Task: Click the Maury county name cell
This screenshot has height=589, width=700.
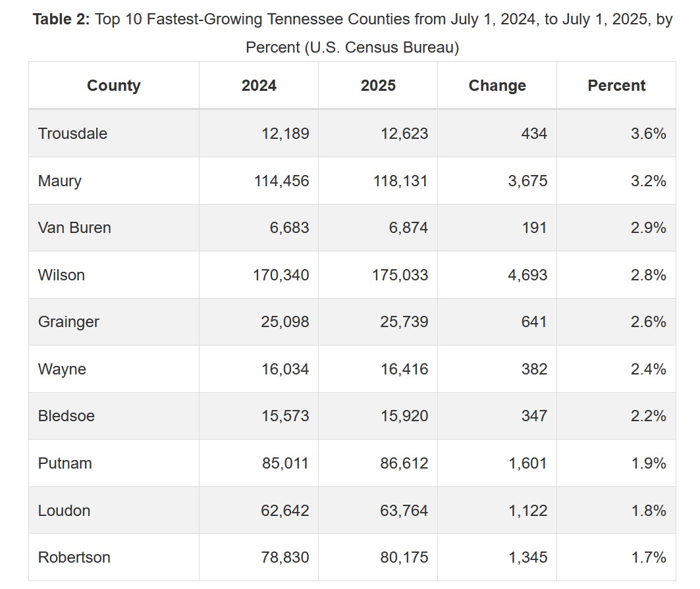Action: coord(60,181)
